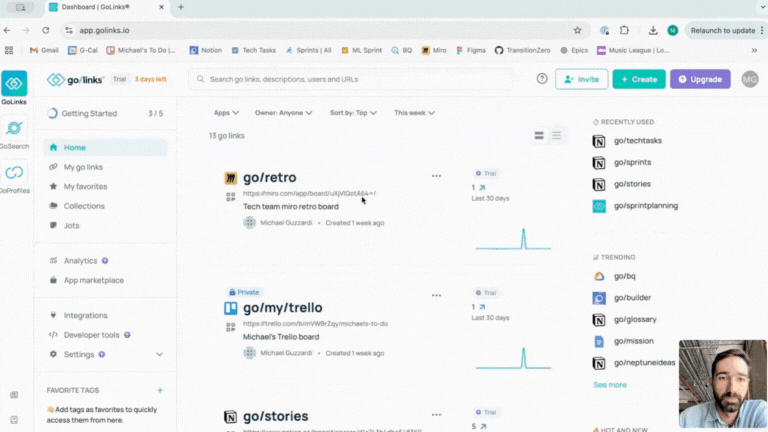Open the GoSearch app icon
Screen dimensions: 768x432
[x=14, y=129]
